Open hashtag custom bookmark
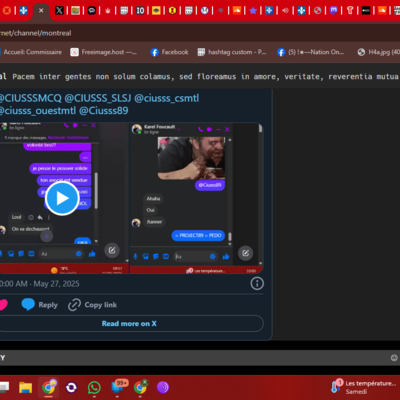 click(232, 52)
